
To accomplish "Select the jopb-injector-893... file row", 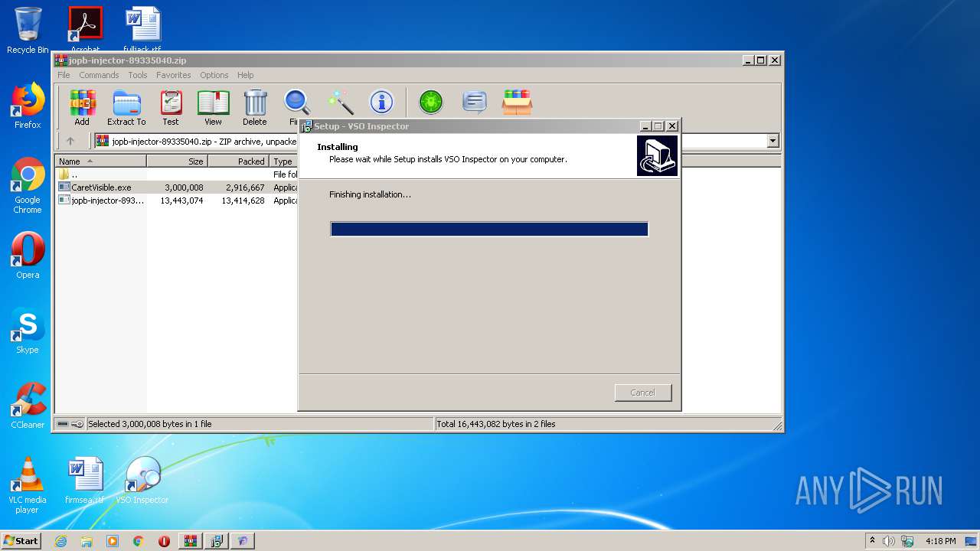I will pos(176,201).
